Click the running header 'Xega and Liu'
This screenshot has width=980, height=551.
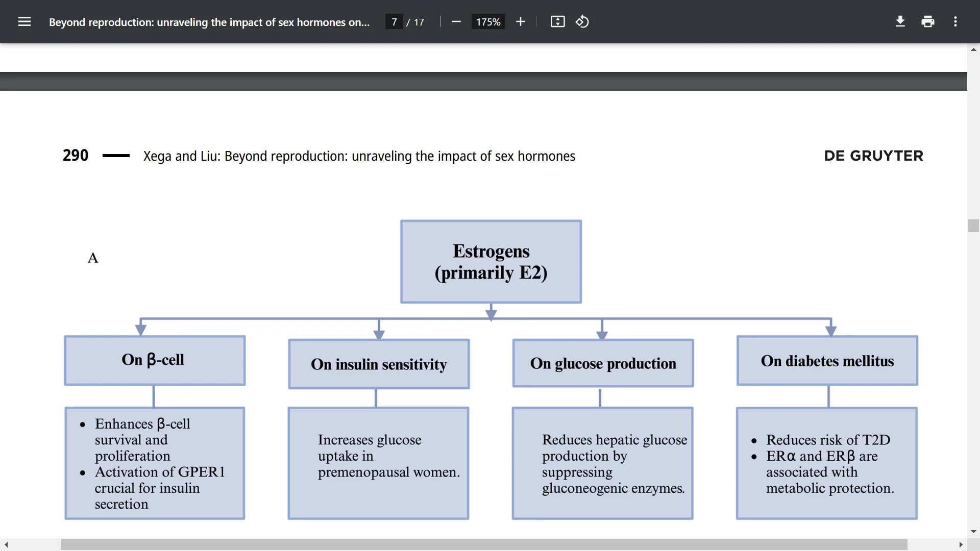pyautogui.click(x=359, y=156)
